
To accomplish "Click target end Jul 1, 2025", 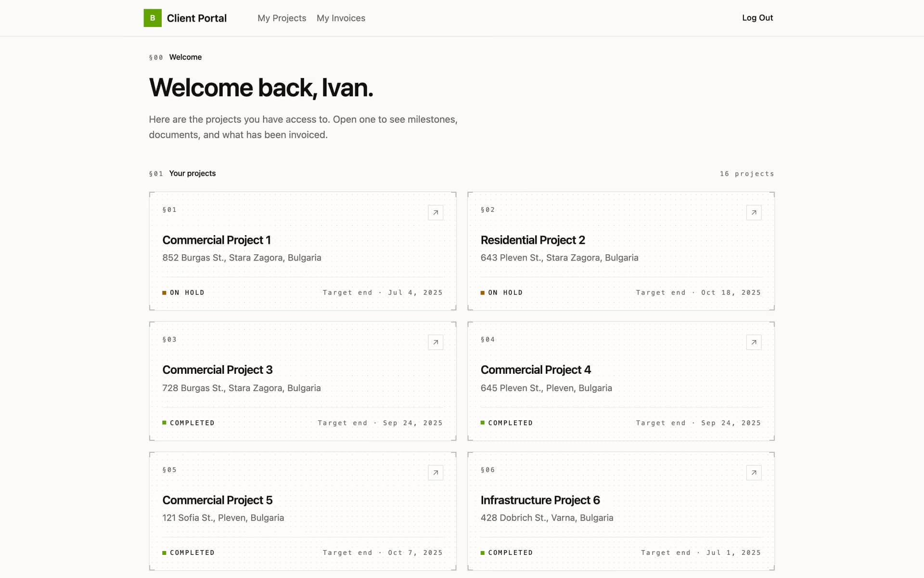I will (701, 552).
